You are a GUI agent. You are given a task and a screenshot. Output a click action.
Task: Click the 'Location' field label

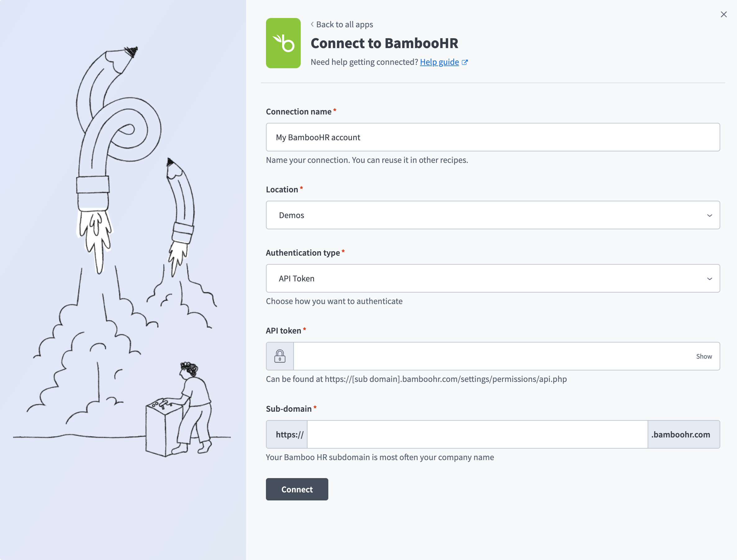pyautogui.click(x=282, y=189)
